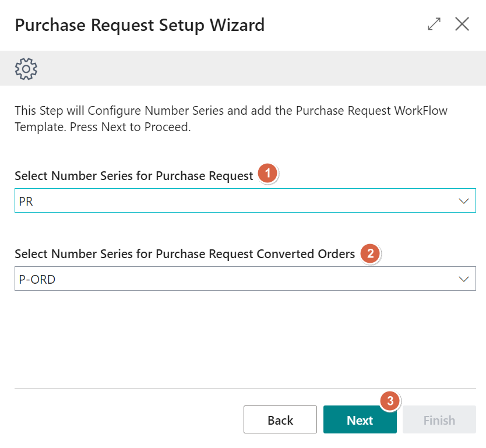Click the disabled Finish button
The height and width of the screenshot is (448, 486).
tap(439, 419)
